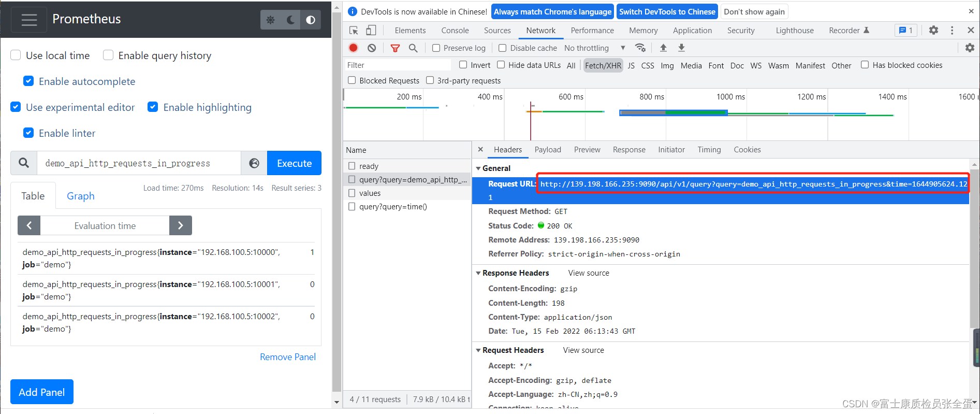The height and width of the screenshot is (414, 980).
Task: Open the No throttling dropdown
Action: 595,48
